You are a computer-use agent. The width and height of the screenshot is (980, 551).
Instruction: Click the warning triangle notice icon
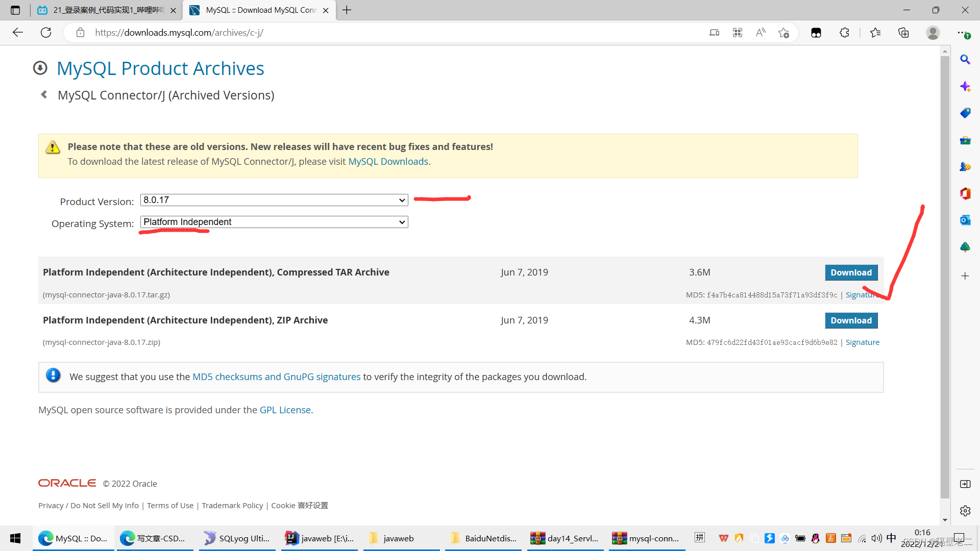pyautogui.click(x=53, y=147)
